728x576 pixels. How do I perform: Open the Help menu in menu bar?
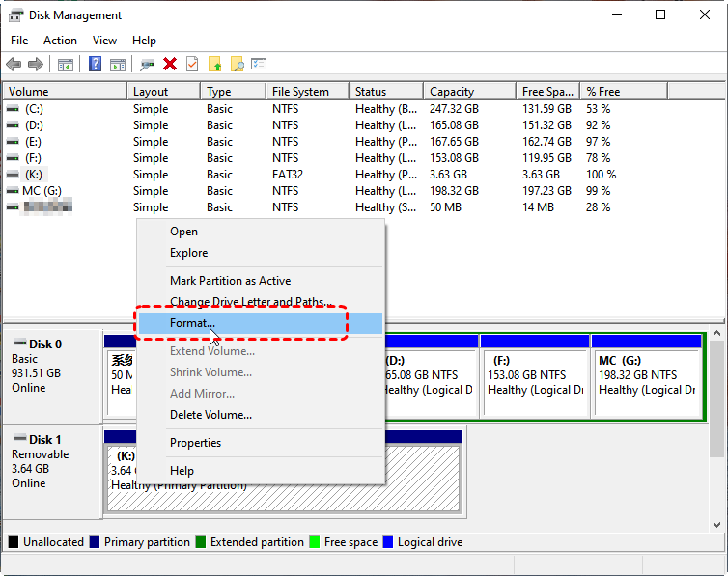(144, 41)
